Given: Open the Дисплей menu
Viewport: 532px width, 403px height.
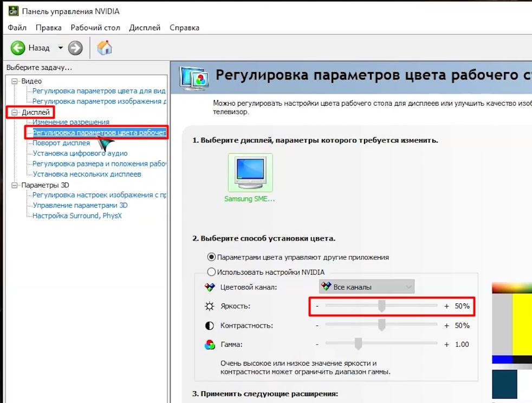Looking at the screenshot, I should [x=145, y=28].
